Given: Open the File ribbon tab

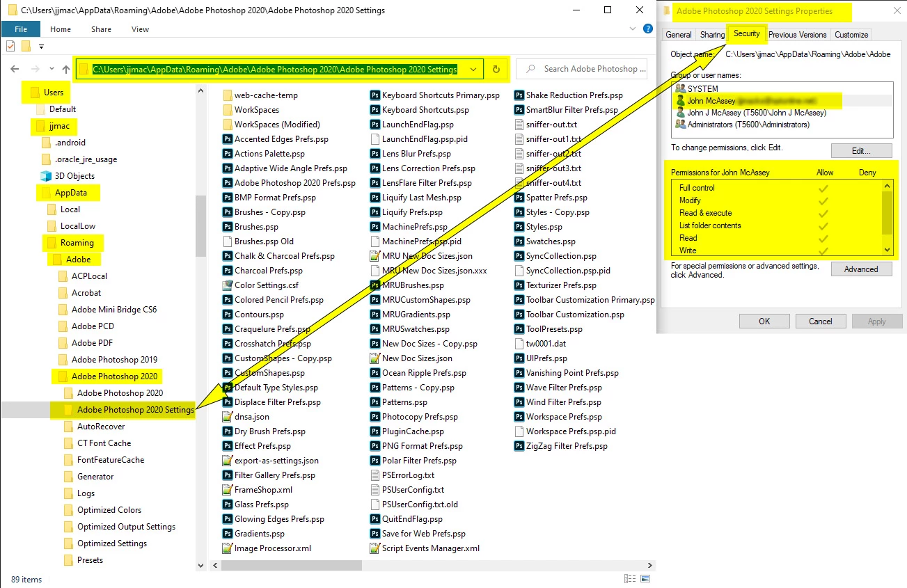Looking at the screenshot, I should click(x=21, y=29).
